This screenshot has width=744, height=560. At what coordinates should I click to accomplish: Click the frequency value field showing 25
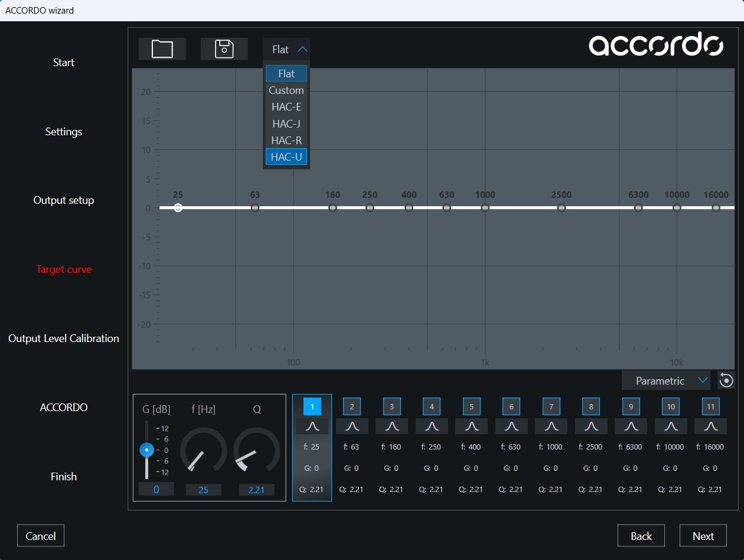[x=204, y=490]
